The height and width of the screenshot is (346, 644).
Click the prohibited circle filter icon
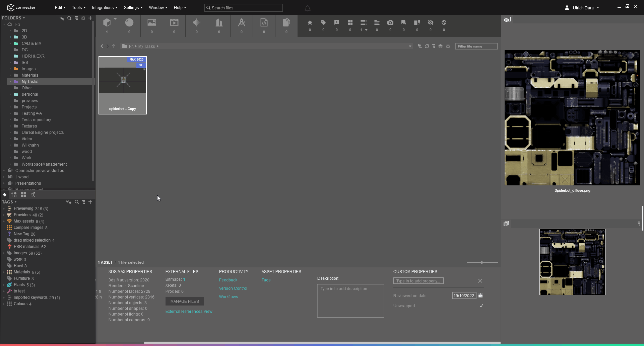[444, 22]
